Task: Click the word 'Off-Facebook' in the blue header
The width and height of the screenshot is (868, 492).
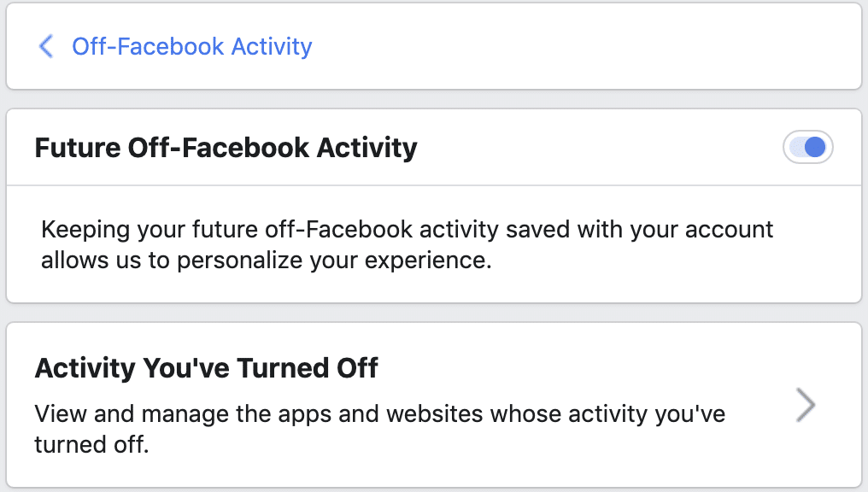Action: pos(148,46)
